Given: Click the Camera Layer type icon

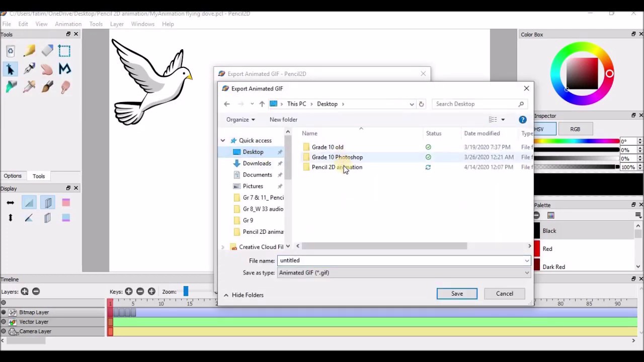Looking at the screenshot, I should (x=13, y=331).
